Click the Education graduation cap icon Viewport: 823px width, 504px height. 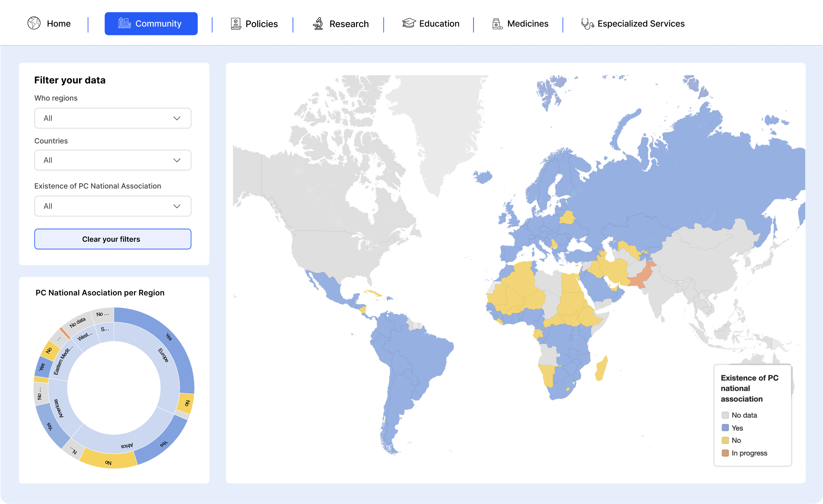[x=409, y=23]
